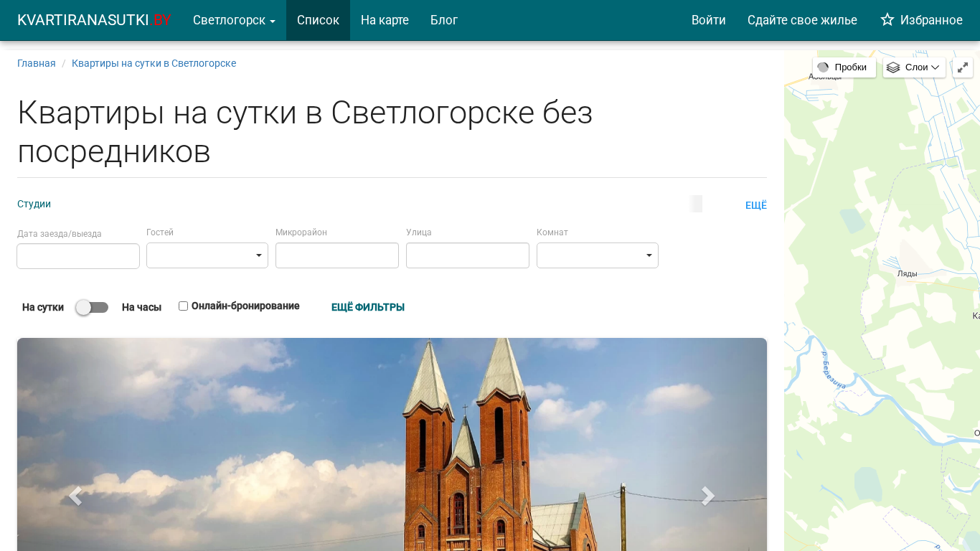Click Войти to sign in
The width and height of the screenshot is (980, 551).
pyautogui.click(x=709, y=20)
